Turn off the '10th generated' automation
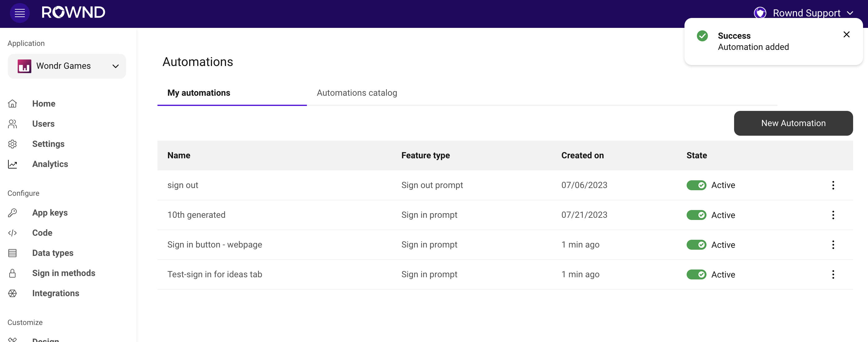 pyautogui.click(x=696, y=215)
